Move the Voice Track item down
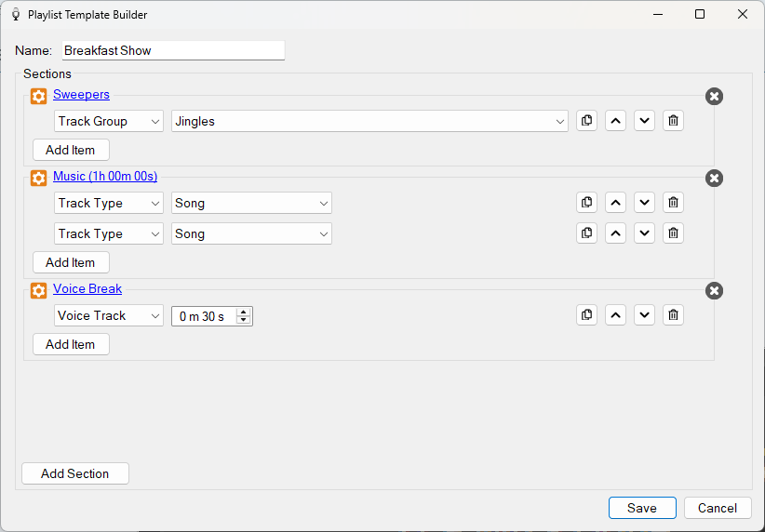The height and width of the screenshot is (532, 765). (644, 315)
